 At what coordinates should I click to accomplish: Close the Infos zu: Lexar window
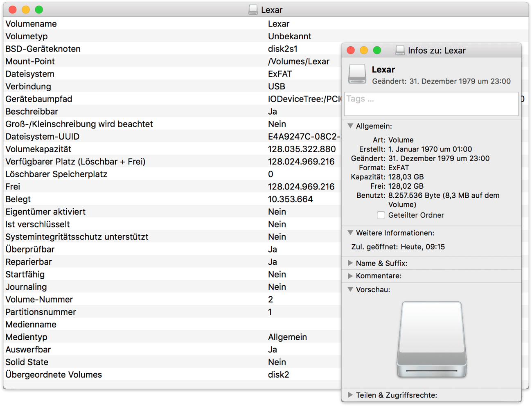click(351, 50)
